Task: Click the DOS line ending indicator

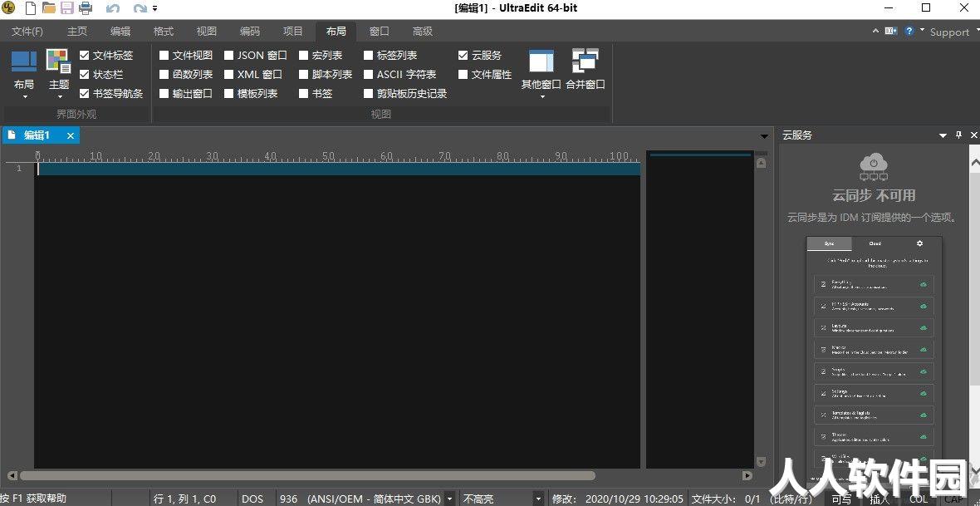Action: (x=252, y=499)
